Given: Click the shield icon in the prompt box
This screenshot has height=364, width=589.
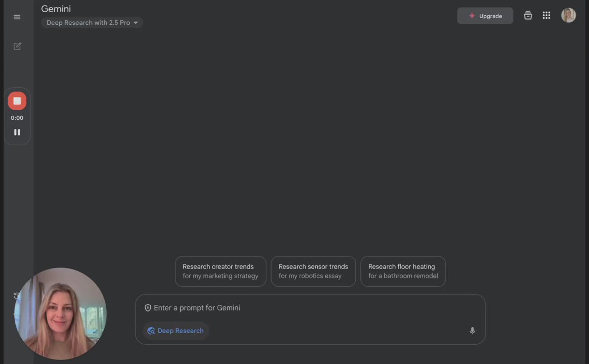Looking at the screenshot, I should coord(148,308).
